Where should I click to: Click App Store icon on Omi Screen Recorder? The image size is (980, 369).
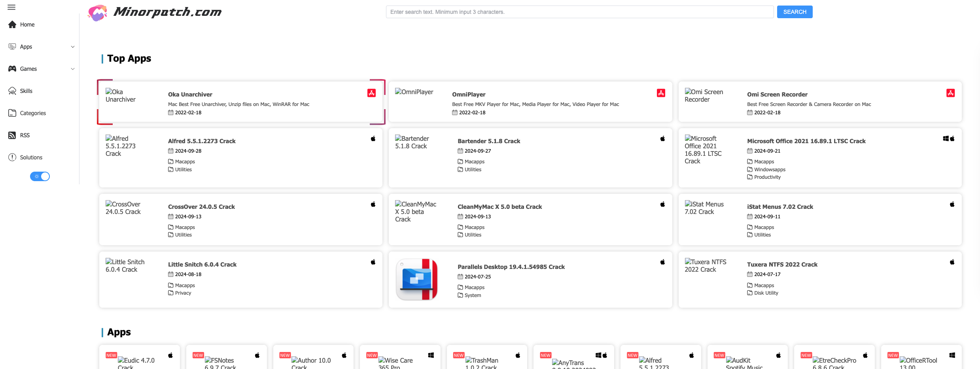click(x=951, y=93)
